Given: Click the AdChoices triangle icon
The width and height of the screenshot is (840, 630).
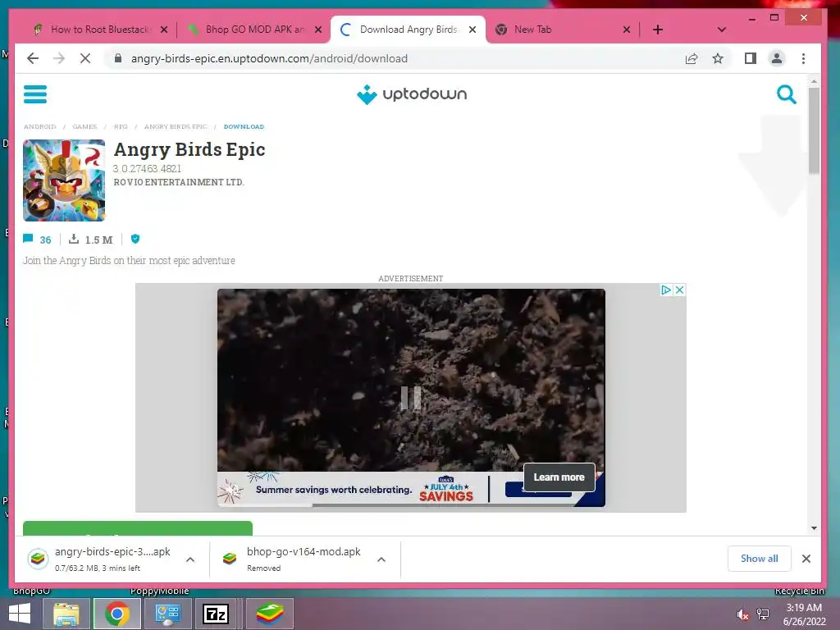Looking at the screenshot, I should pyautogui.click(x=666, y=290).
